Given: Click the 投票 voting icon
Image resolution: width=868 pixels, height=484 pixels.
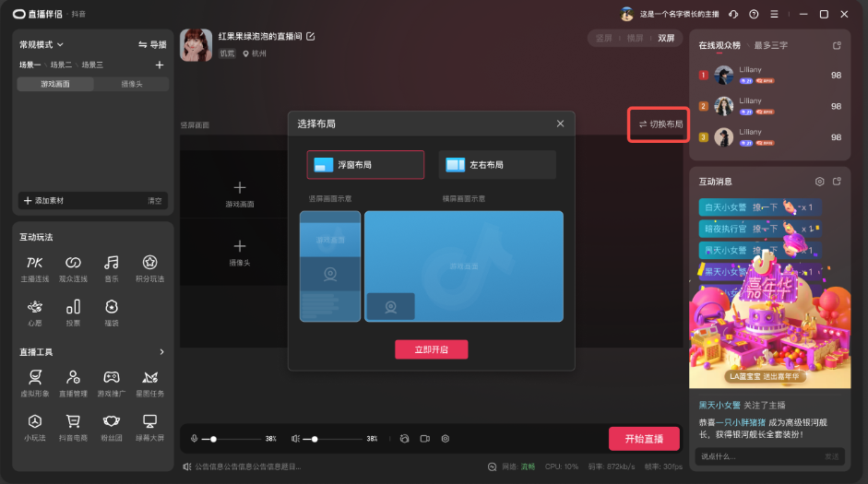Looking at the screenshot, I should (x=73, y=312).
